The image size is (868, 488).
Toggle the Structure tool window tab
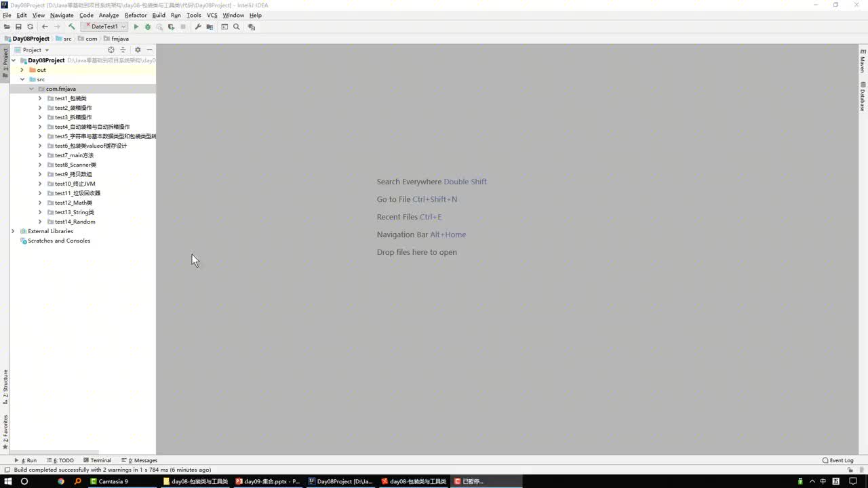coord(5,388)
